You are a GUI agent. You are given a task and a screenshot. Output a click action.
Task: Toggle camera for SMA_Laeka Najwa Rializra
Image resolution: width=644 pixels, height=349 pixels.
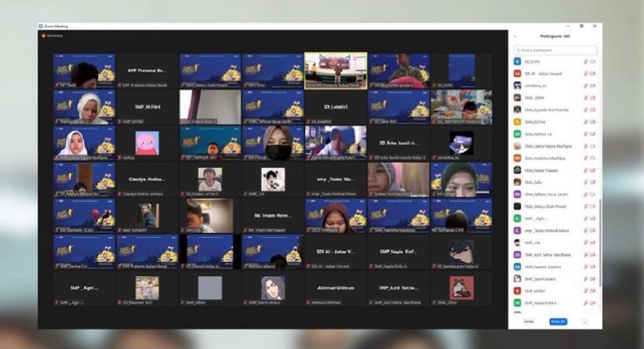[593, 145]
